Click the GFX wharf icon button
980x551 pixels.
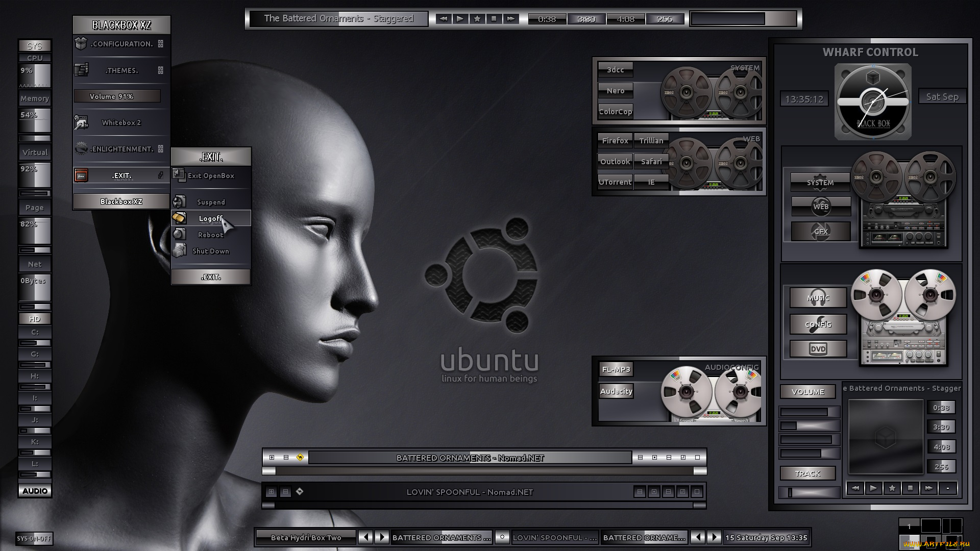(x=821, y=232)
